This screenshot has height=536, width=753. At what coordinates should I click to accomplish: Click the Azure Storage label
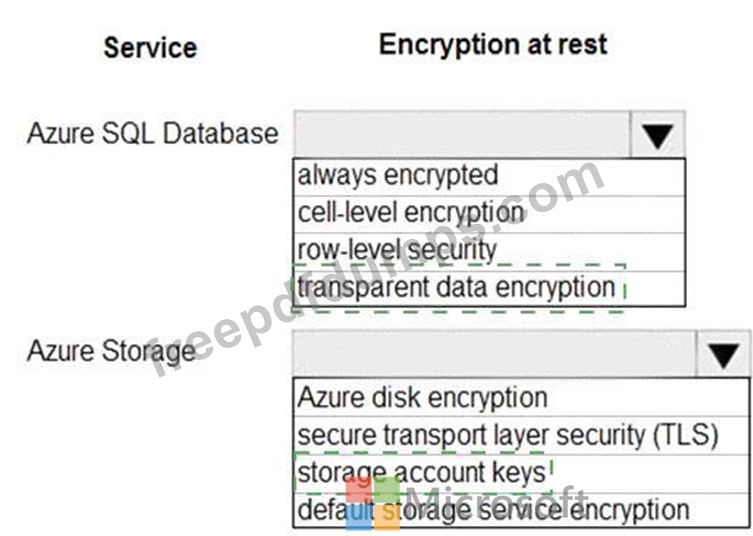(111, 351)
